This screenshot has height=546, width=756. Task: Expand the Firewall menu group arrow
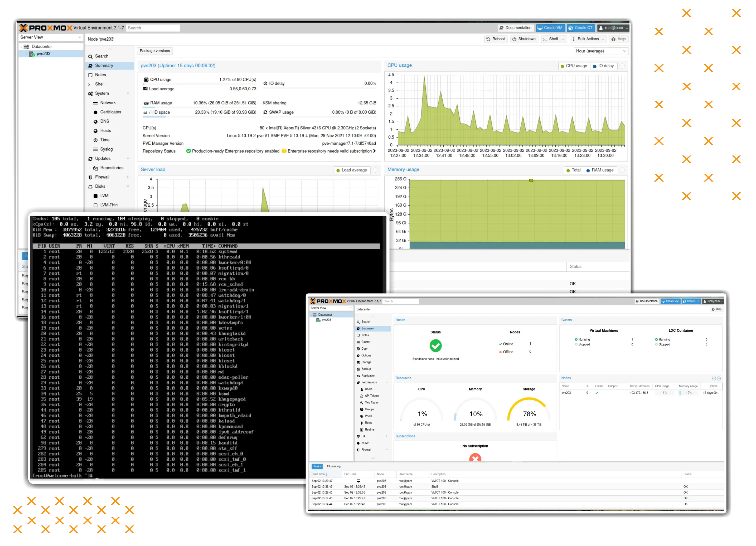pos(128,178)
